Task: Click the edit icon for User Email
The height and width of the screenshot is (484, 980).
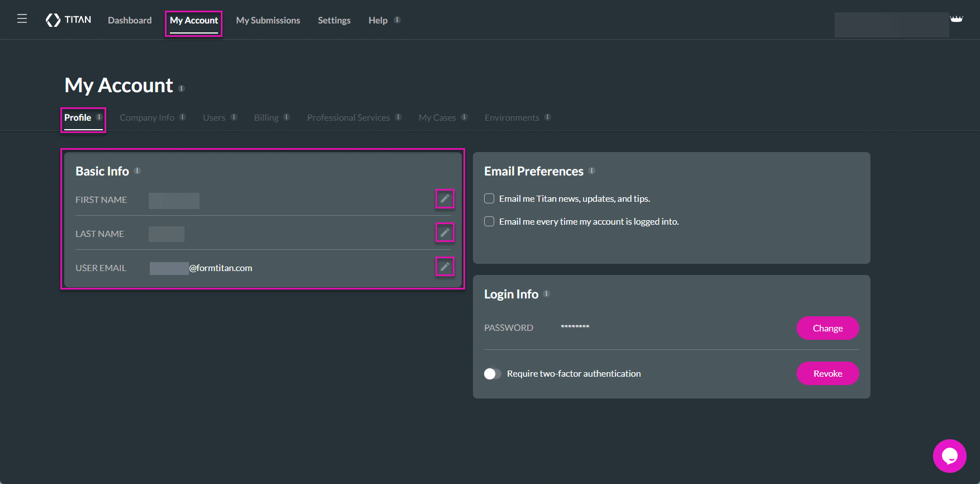Action: pyautogui.click(x=444, y=267)
